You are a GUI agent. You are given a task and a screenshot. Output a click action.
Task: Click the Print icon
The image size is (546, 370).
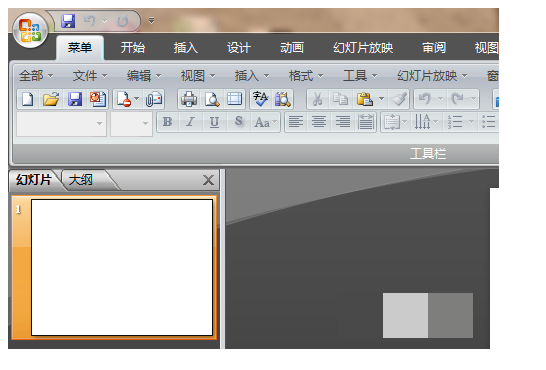click(189, 99)
